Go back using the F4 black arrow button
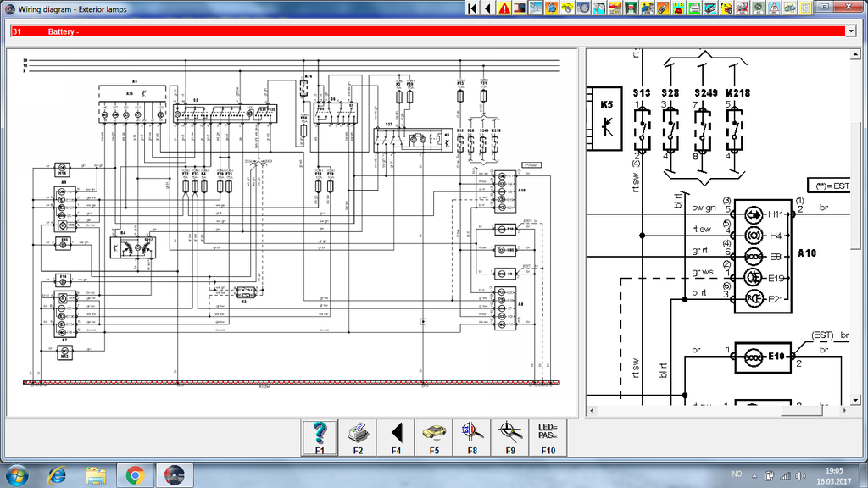This screenshot has width=868, height=488. point(396,437)
